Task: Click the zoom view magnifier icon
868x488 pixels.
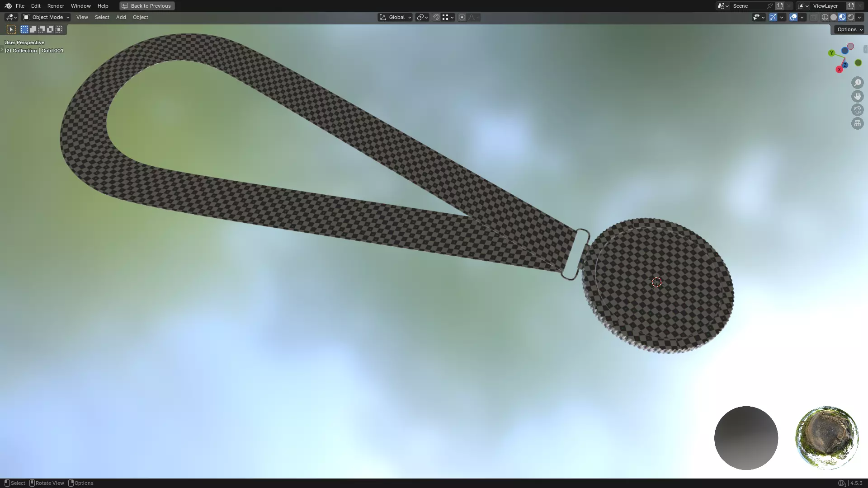Action: coord(857,83)
